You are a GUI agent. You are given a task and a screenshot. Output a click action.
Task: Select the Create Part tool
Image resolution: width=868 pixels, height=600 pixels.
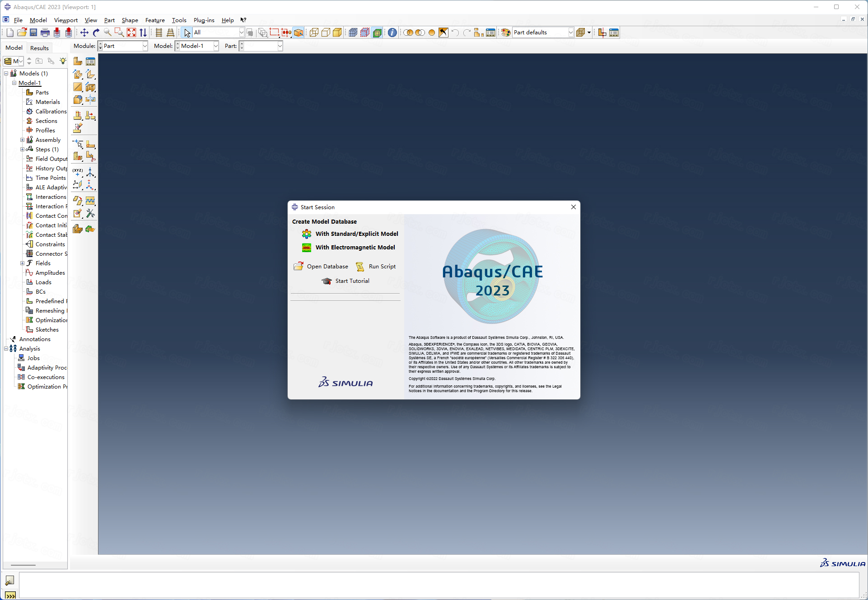click(x=77, y=61)
